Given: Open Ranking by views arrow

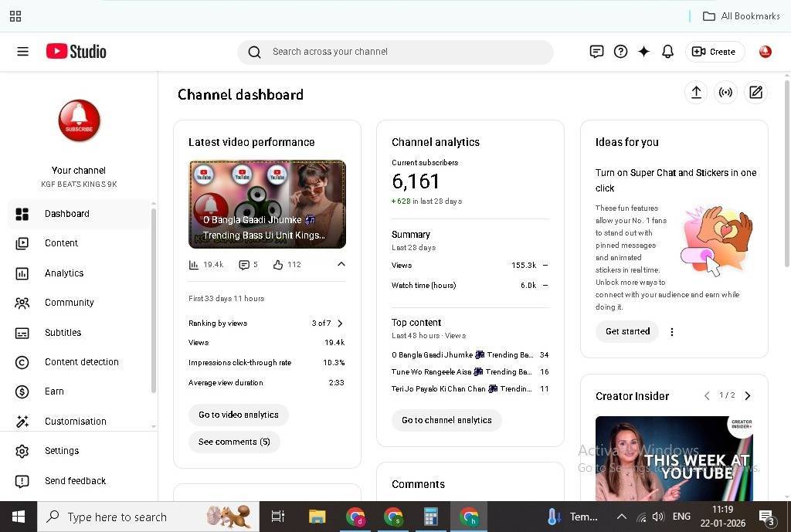Looking at the screenshot, I should tap(340, 324).
